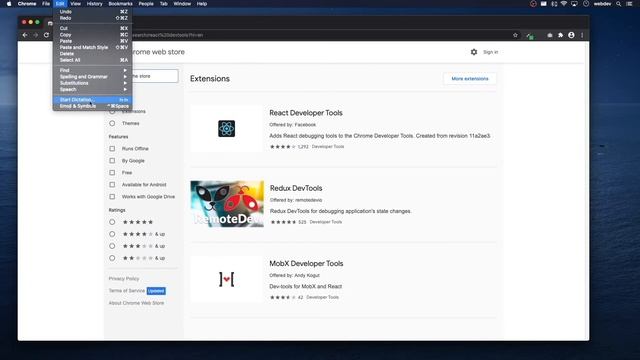640x360 pixels.
Task: Open the AirPlay display menu
Action: click(574, 4)
